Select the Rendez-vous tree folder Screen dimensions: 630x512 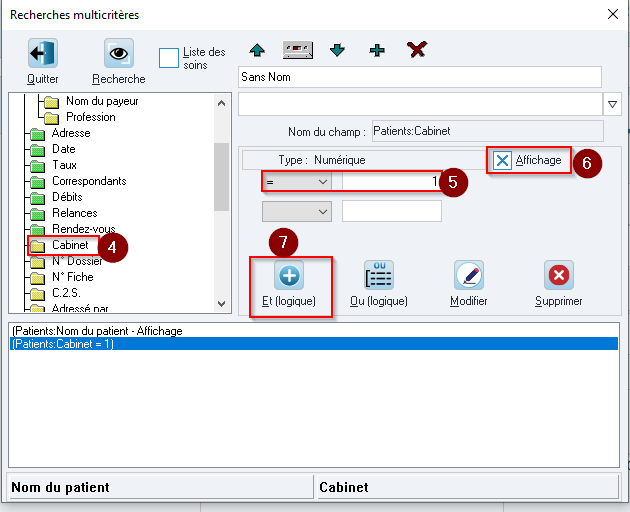pyautogui.click(x=83, y=229)
